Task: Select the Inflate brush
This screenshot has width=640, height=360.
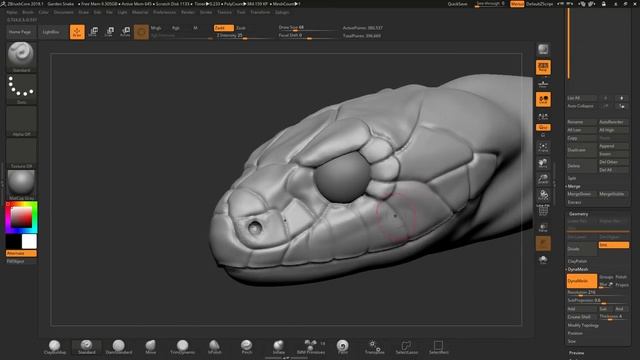Action: [279, 347]
